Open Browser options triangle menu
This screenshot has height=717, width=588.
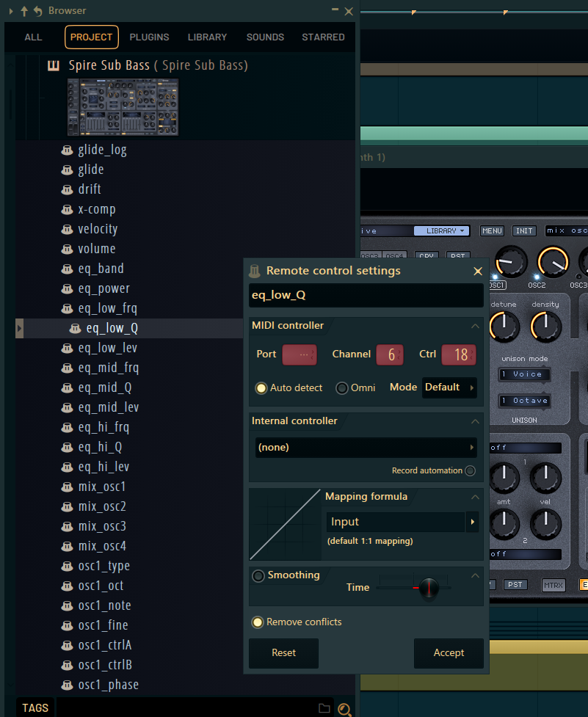click(x=11, y=11)
